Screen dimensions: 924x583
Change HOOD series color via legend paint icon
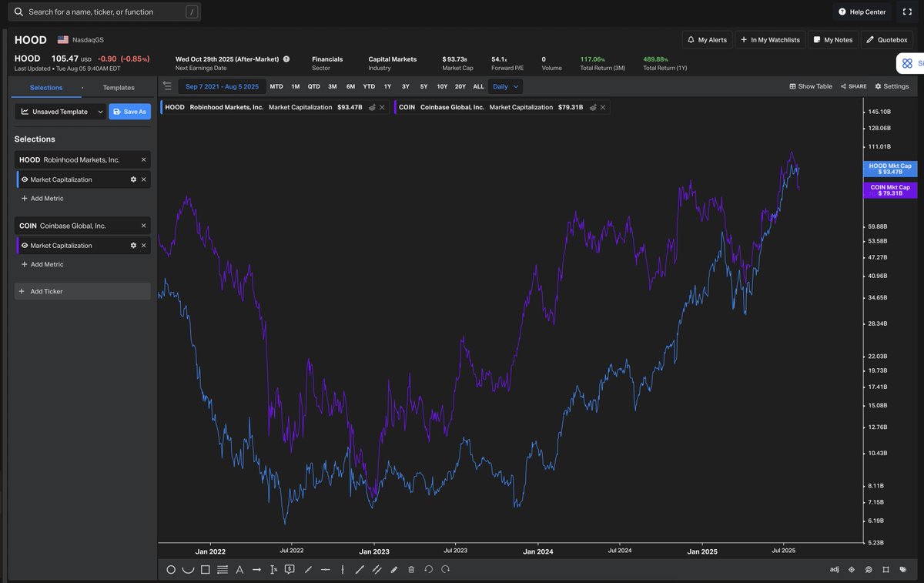pyautogui.click(x=372, y=107)
